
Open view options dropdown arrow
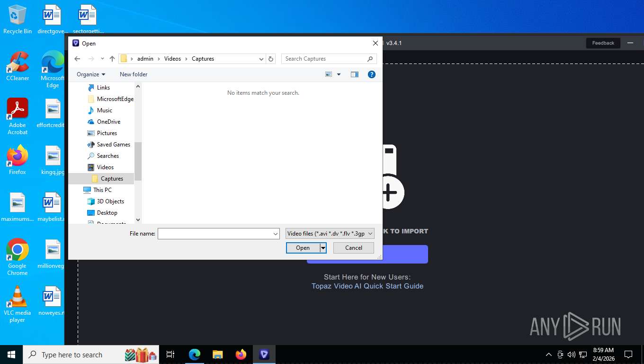pyautogui.click(x=339, y=74)
